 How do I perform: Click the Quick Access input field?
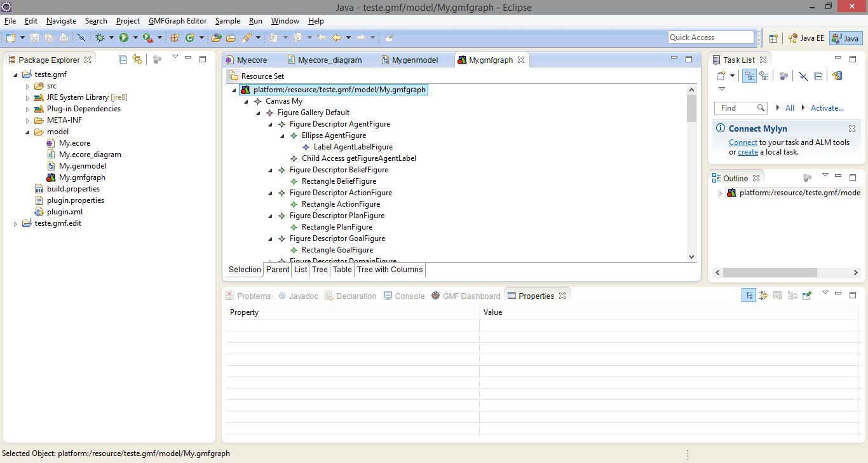click(711, 38)
